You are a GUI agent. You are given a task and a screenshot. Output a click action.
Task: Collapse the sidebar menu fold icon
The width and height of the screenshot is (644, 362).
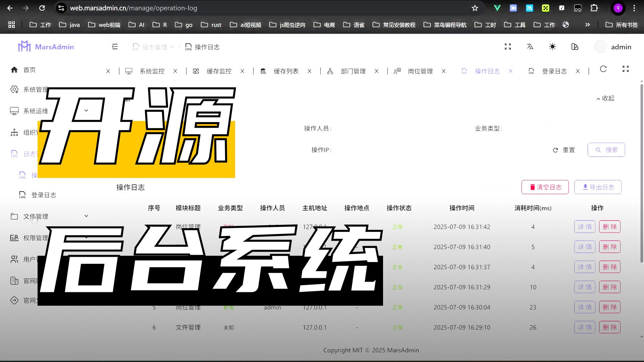coord(115,47)
